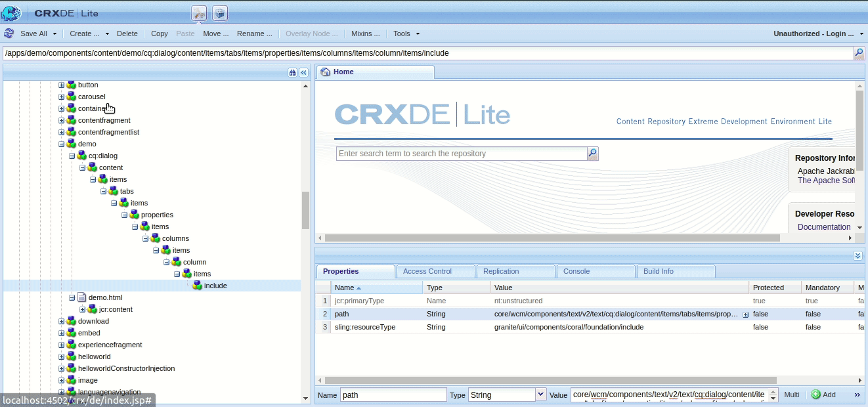Sort by the Name column header
The image size is (868, 407).
coord(377,288)
